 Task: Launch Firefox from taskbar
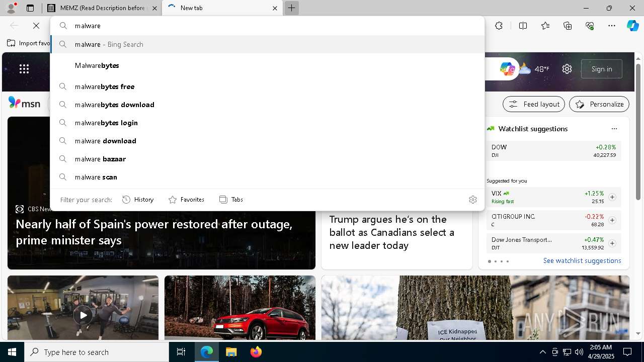(x=256, y=352)
